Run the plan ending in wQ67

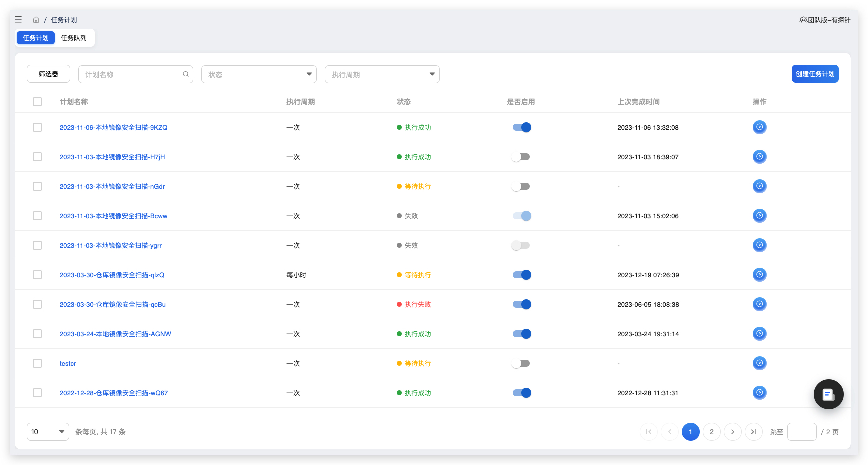tap(759, 393)
